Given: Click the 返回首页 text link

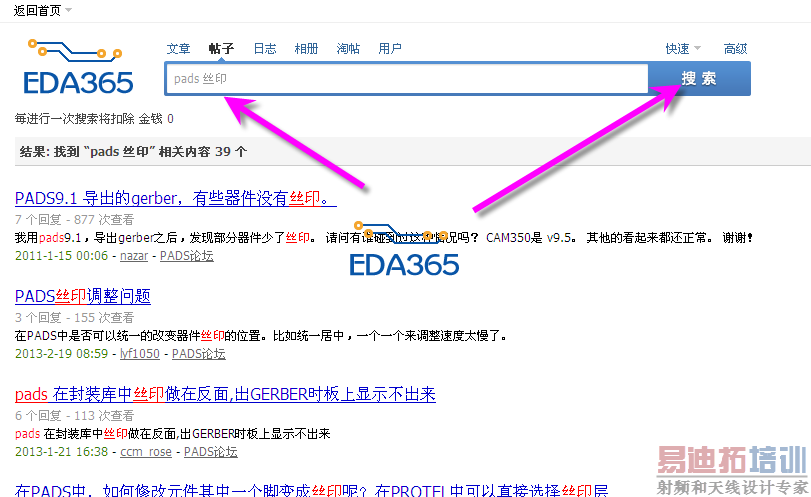Looking at the screenshot, I should click(x=37, y=10).
